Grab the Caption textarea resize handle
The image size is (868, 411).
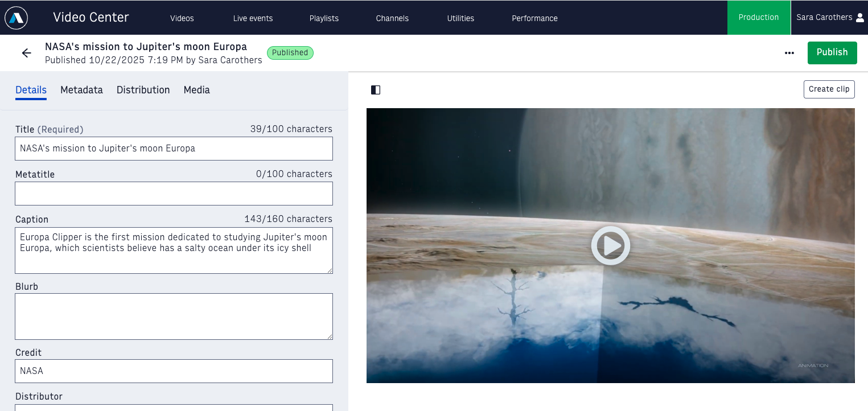pyautogui.click(x=329, y=270)
